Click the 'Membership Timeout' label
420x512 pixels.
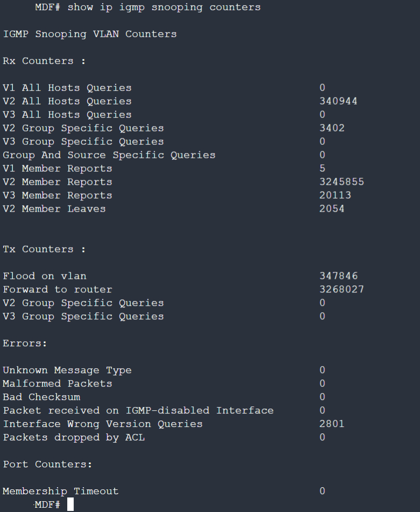pos(61,492)
